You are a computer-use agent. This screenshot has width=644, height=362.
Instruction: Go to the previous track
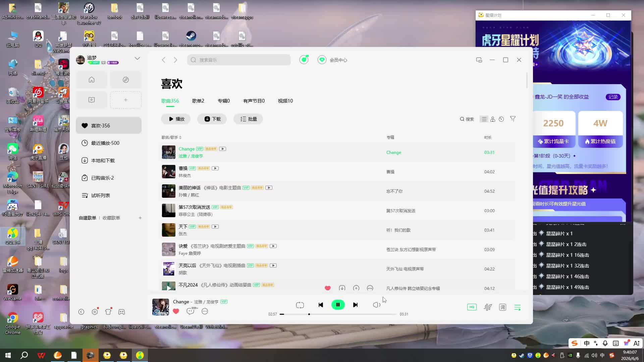[x=321, y=305]
